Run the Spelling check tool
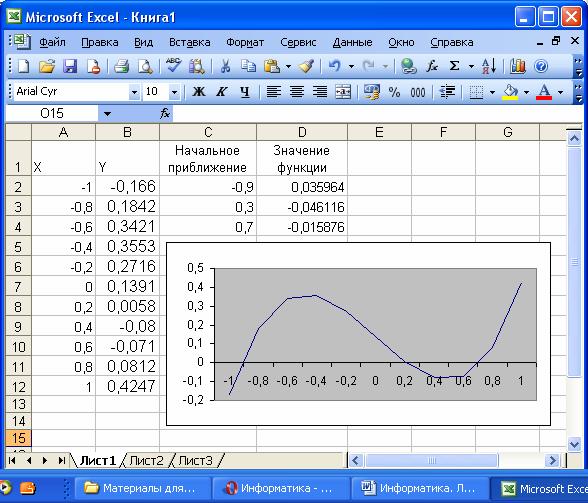 point(173,66)
